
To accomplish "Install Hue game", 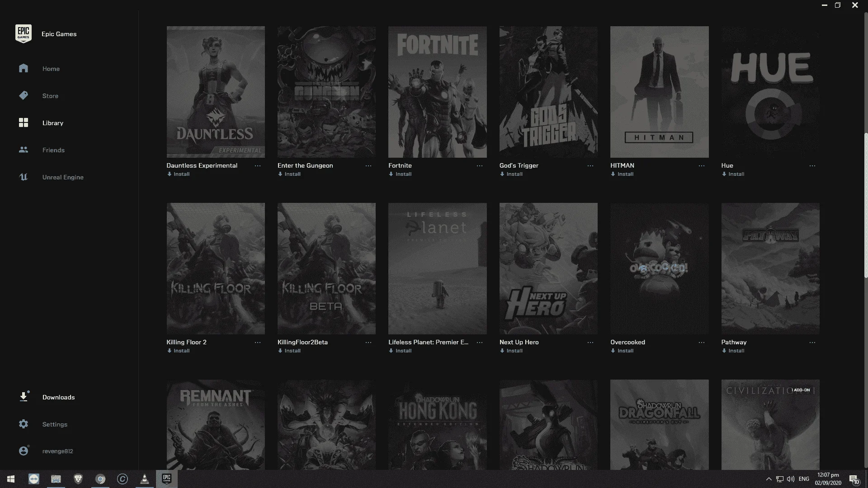I will [733, 174].
